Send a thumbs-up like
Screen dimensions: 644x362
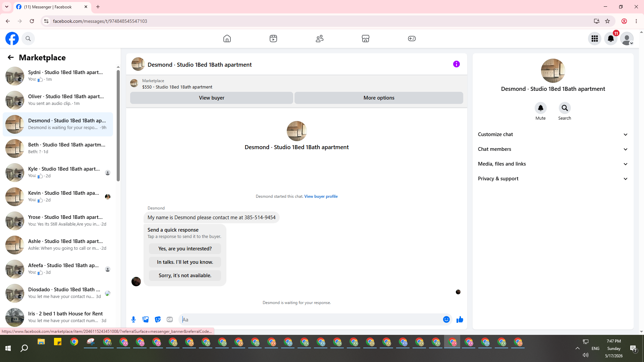click(x=460, y=320)
